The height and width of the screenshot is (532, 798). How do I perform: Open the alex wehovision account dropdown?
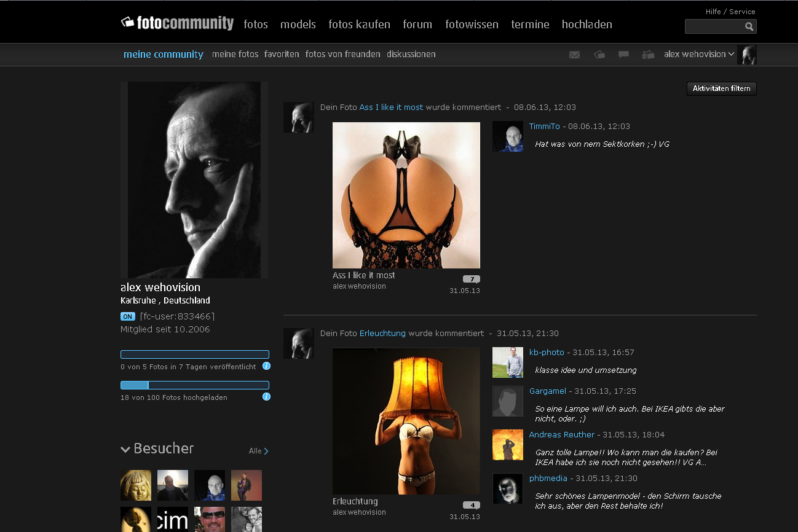point(699,54)
